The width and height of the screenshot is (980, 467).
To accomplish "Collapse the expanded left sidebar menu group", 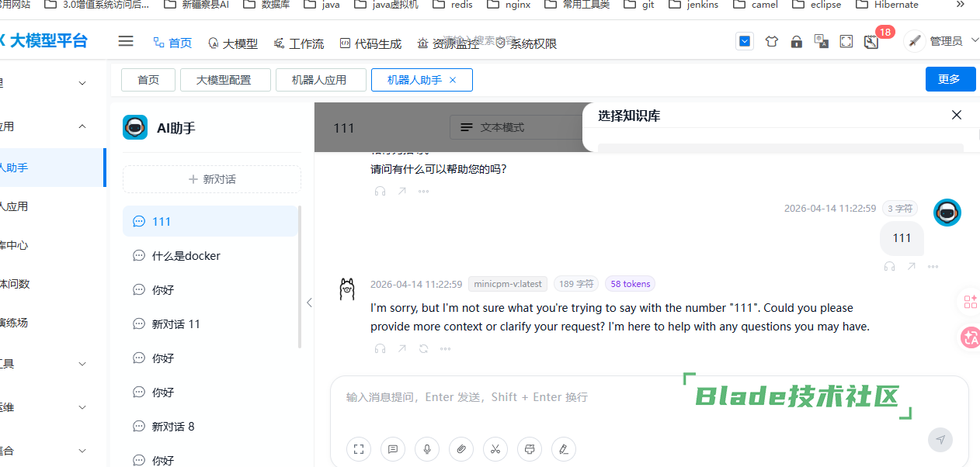I will pyautogui.click(x=82, y=126).
